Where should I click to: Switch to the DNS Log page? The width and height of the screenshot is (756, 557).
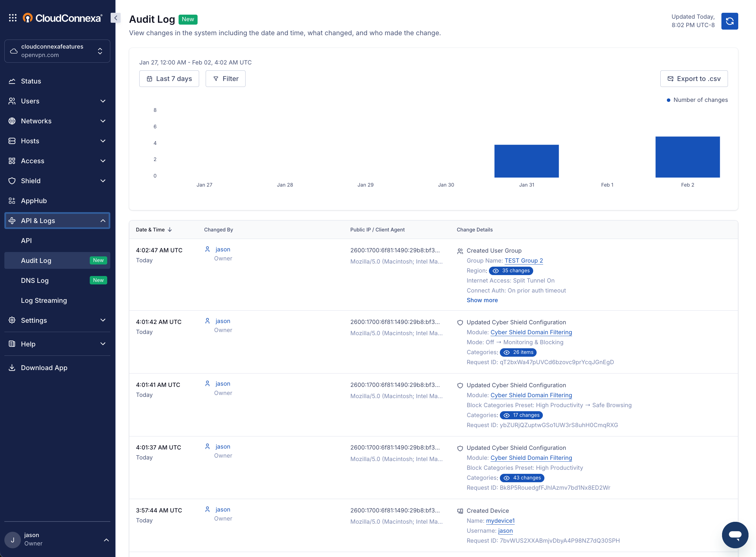(35, 280)
